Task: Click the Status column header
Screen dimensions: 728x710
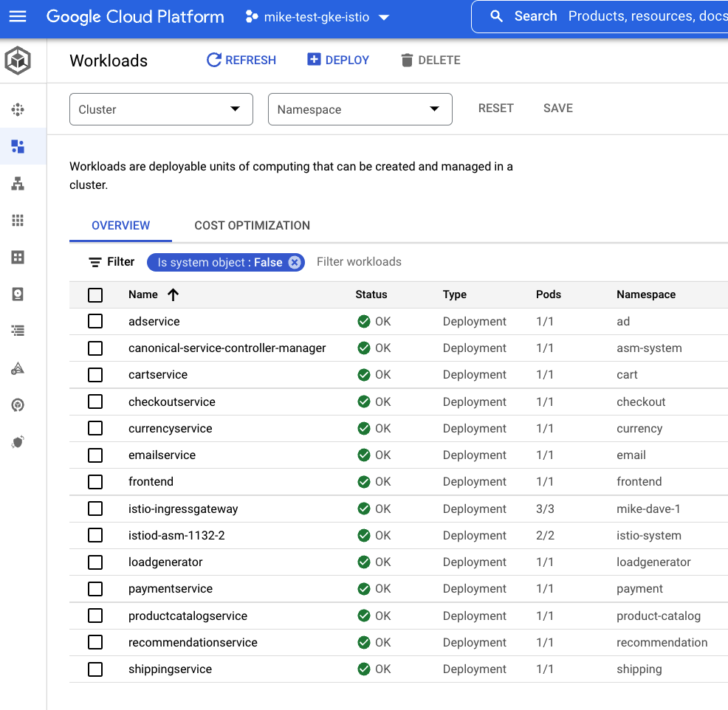Action: click(x=371, y=294)
